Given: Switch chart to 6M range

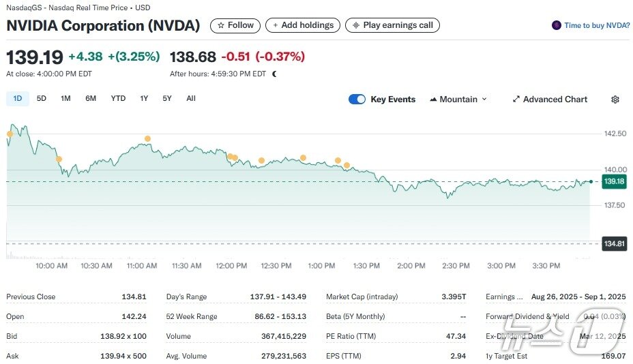Looking at the screenshot, I should point(91,98).
